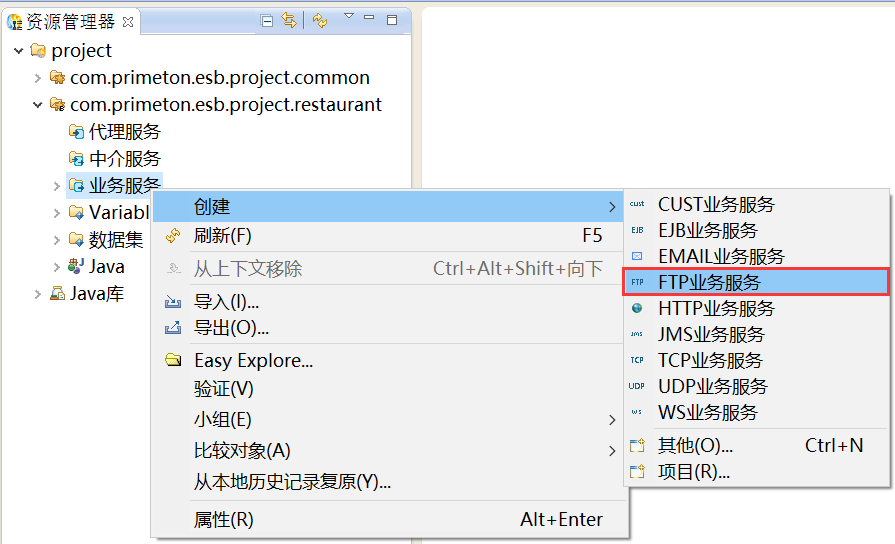Collapse the project root node
Viewport: 895px width, 544px height.
(x=18, y=51)
